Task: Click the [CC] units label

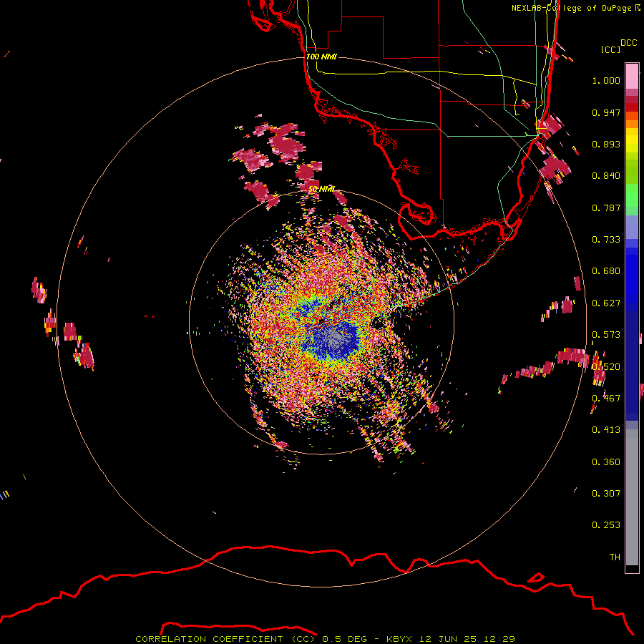Action: 610,49
